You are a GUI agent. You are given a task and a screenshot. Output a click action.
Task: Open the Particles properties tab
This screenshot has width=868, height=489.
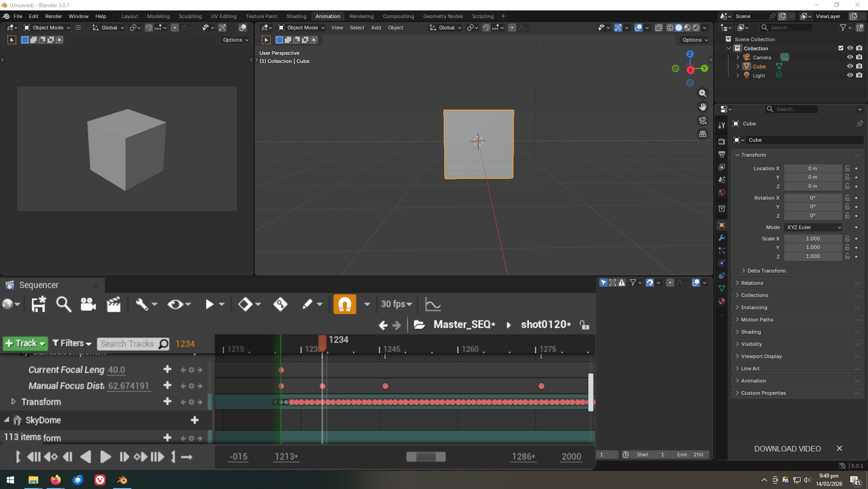(722, 250)
